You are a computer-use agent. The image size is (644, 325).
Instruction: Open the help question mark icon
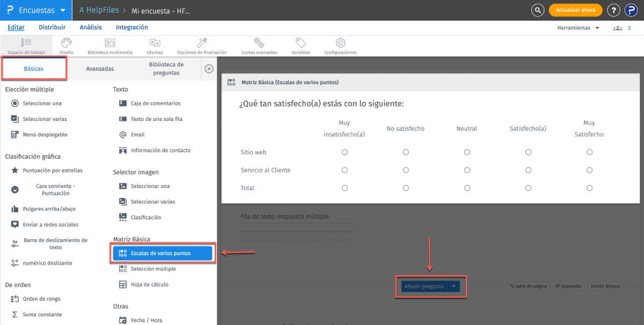point(613,10)
